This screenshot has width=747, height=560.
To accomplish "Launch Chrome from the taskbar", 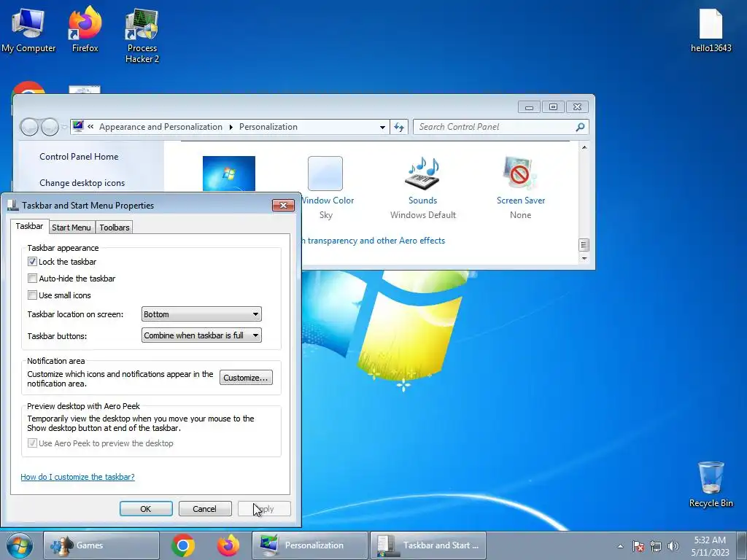I will point(183,545).
